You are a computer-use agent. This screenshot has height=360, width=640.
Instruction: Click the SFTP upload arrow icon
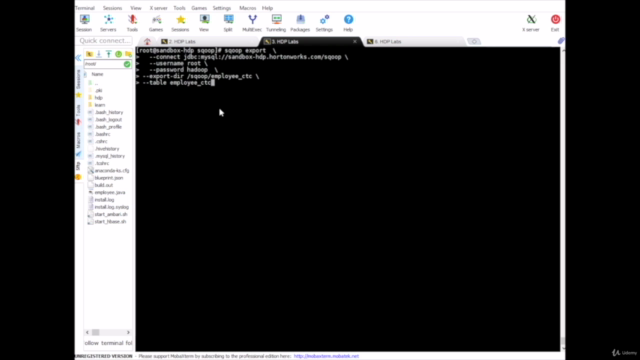click(x=109, y=54)
